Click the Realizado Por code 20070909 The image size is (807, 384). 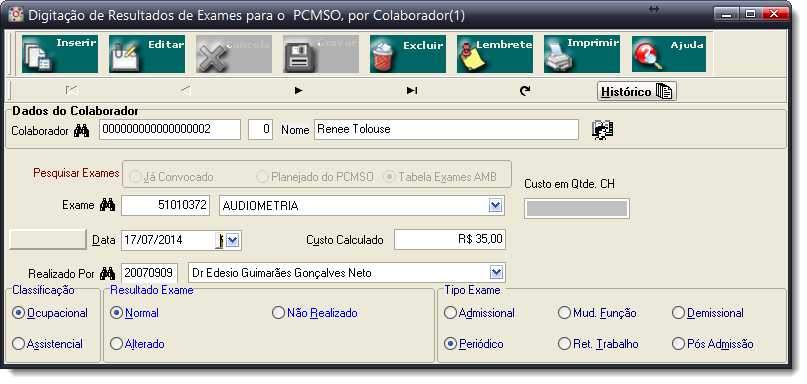tap(149, 273)
